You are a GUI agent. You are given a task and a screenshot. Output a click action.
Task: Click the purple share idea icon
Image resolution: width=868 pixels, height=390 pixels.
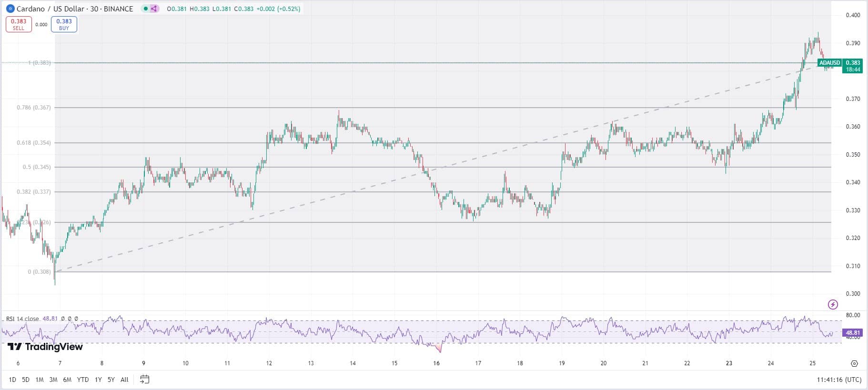(154, 9)
